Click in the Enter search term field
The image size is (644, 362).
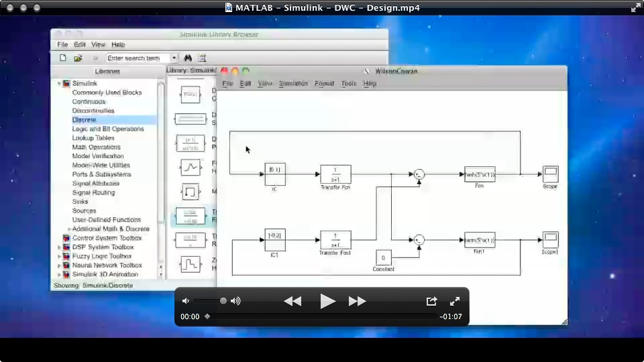tap(138, 58)
